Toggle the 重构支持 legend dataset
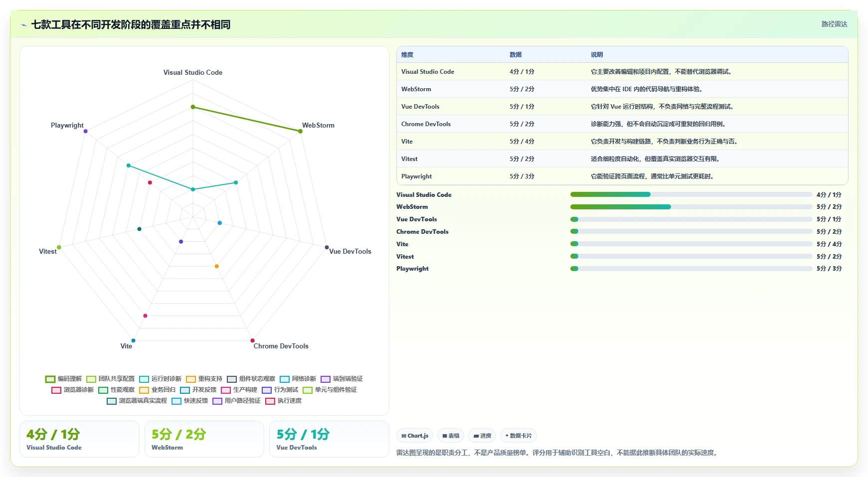The width and height of the screenshot is (868, 477). point(204,379)
